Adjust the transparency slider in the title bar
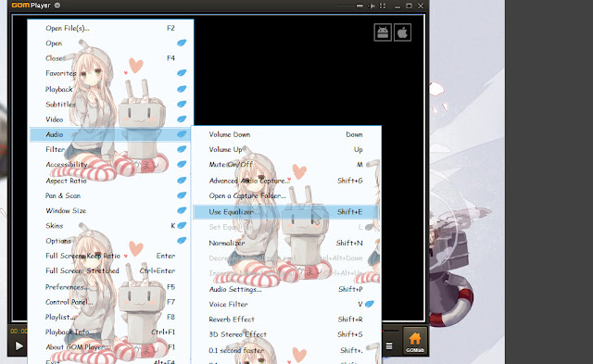The height and width of the screenshot is (364, 593). click(x=350, y=6)
